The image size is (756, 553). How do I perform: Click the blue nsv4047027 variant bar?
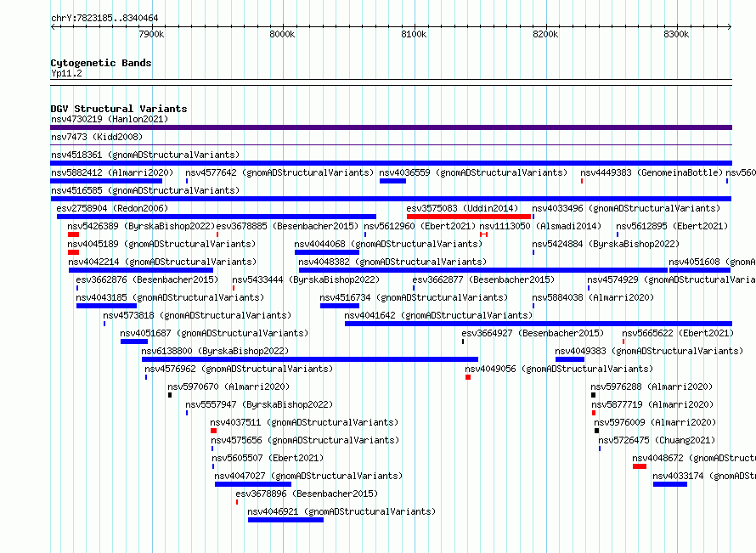point(253,484)
